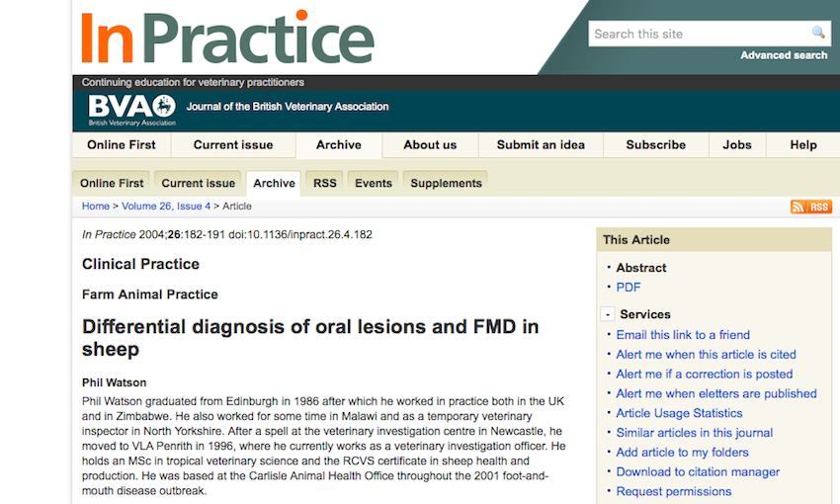This screenshot has height=504, width=840.
Task: Open the article PDF link
Action: pos(629,288)
